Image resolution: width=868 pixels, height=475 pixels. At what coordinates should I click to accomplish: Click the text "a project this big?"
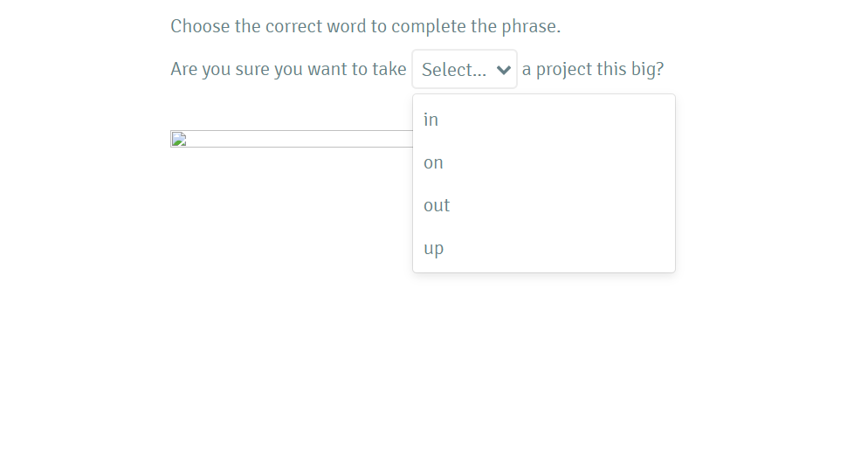tap(593, 69)
